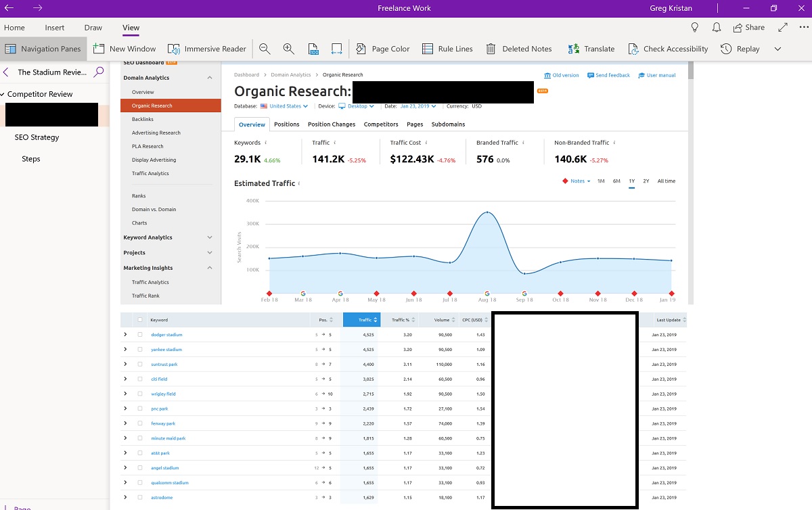Open the Draw ribbon tab

point(93,28)
